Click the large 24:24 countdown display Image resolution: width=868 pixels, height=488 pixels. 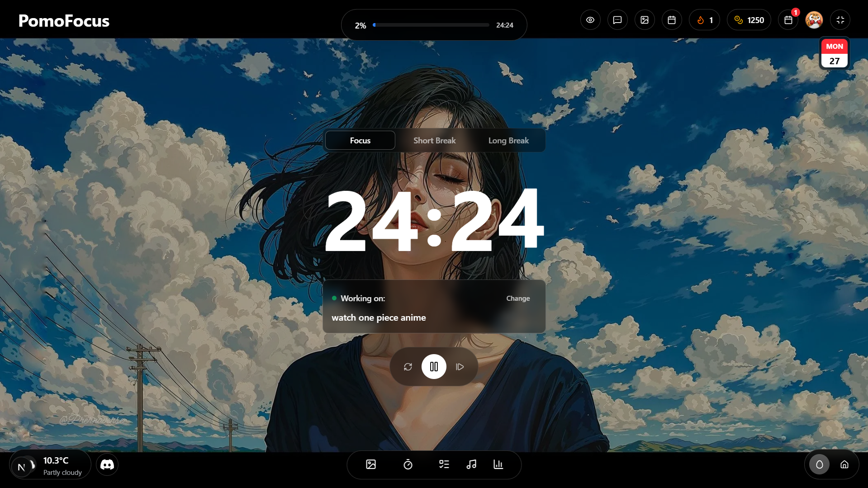[434, 220]
